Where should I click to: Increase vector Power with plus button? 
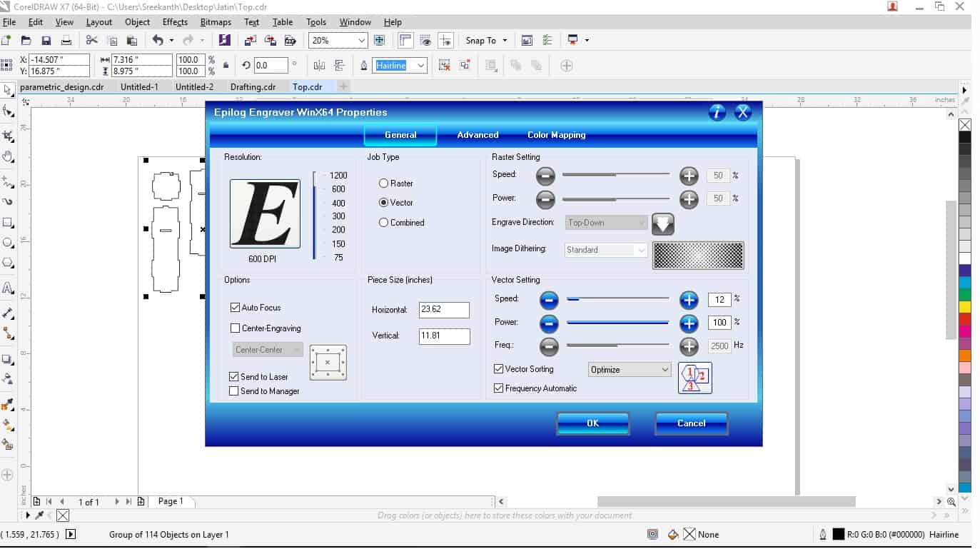(x=689, y=323)
